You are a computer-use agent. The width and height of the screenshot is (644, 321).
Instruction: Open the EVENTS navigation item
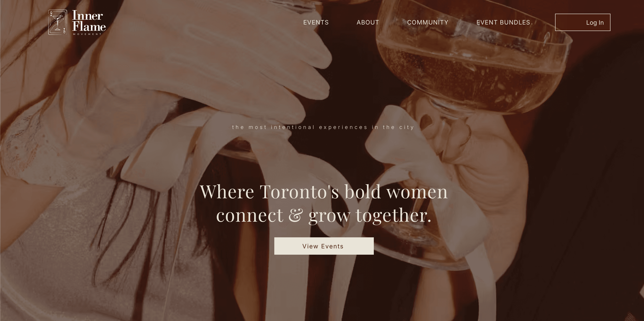click(316, 22)
